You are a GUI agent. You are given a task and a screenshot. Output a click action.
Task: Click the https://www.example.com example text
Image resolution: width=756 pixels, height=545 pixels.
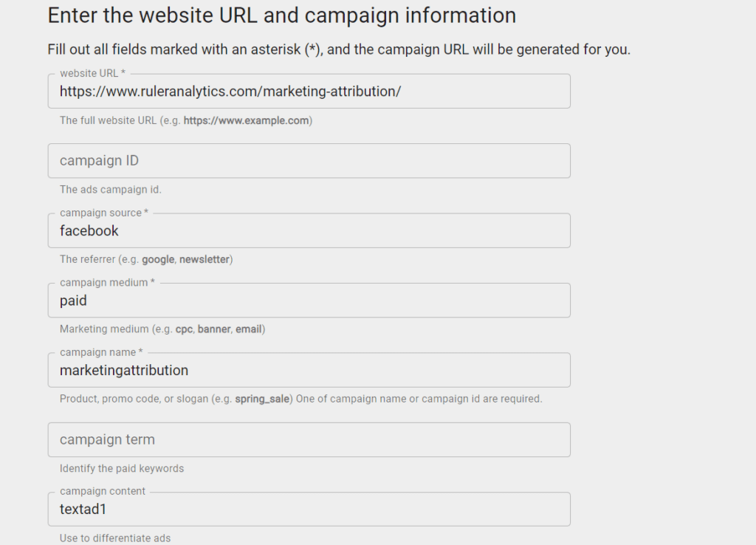click(x=246, y=120)
